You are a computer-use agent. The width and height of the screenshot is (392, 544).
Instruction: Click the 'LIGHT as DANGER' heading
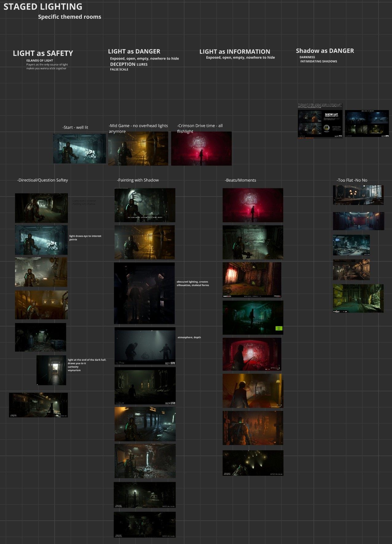coord(134,51)
